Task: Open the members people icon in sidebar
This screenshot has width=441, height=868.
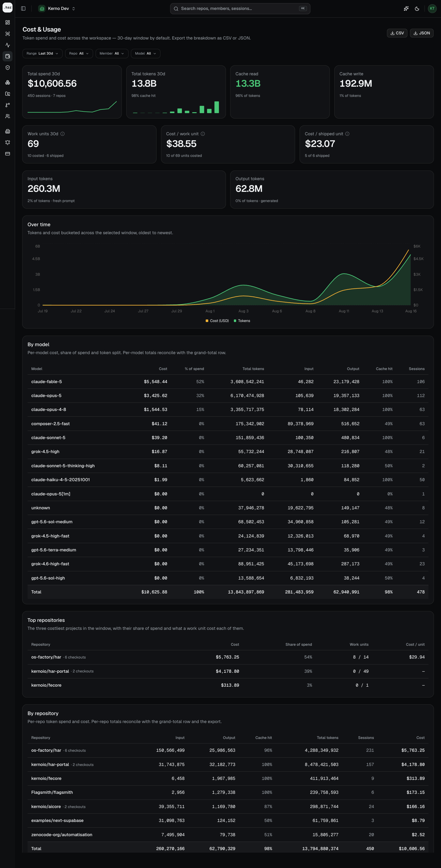Action: pyautogui.click(x=7, y=116)
